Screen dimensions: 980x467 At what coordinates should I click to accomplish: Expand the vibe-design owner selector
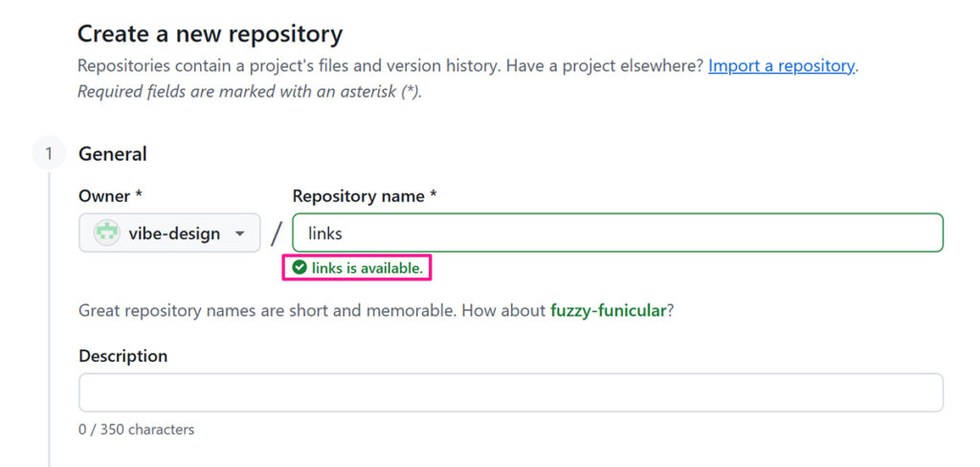click(170, 233)
